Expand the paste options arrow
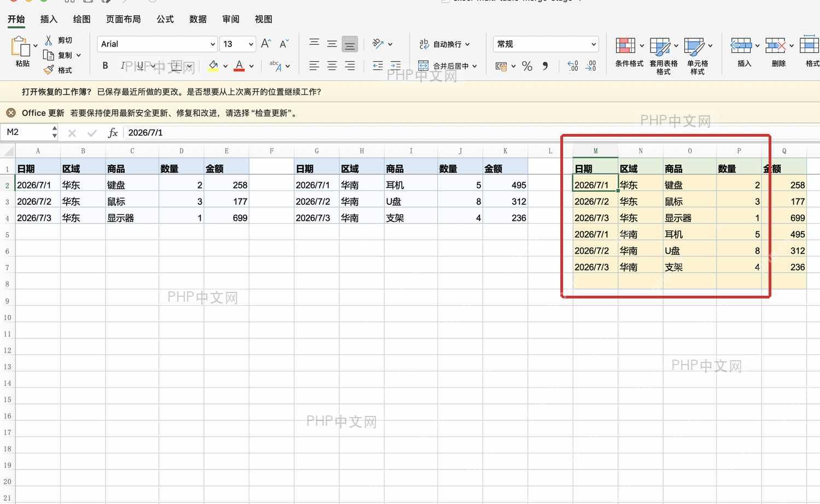 36,46
